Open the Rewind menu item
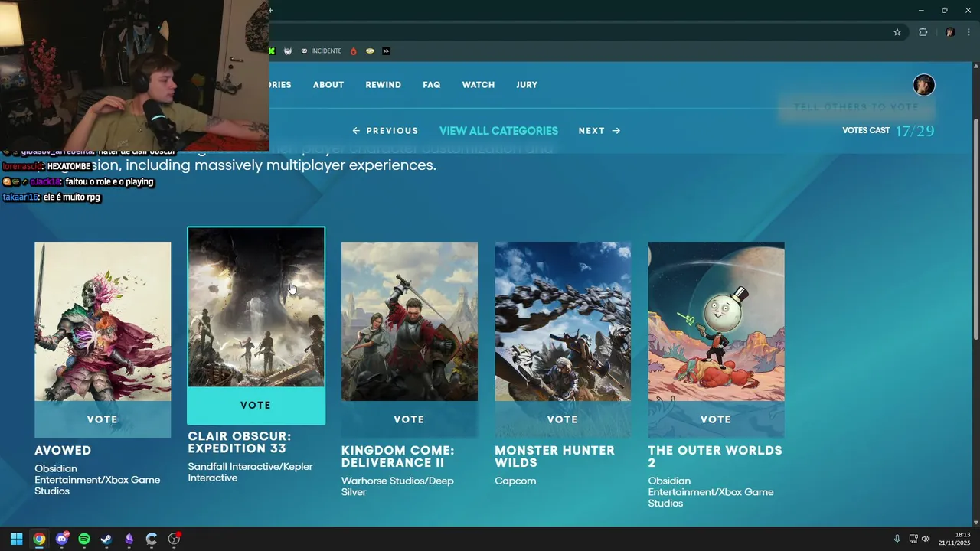The image size is (980, 551). [x=384, y=85]
